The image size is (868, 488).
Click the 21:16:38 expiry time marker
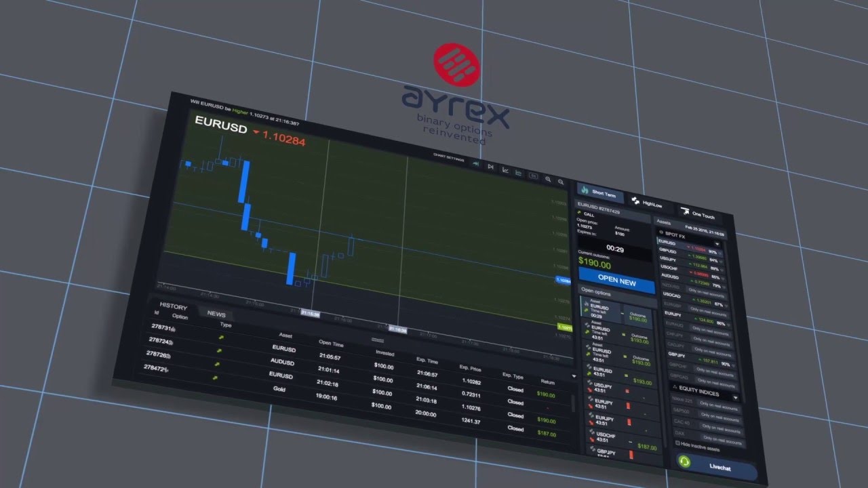click(x=397, y=331)
